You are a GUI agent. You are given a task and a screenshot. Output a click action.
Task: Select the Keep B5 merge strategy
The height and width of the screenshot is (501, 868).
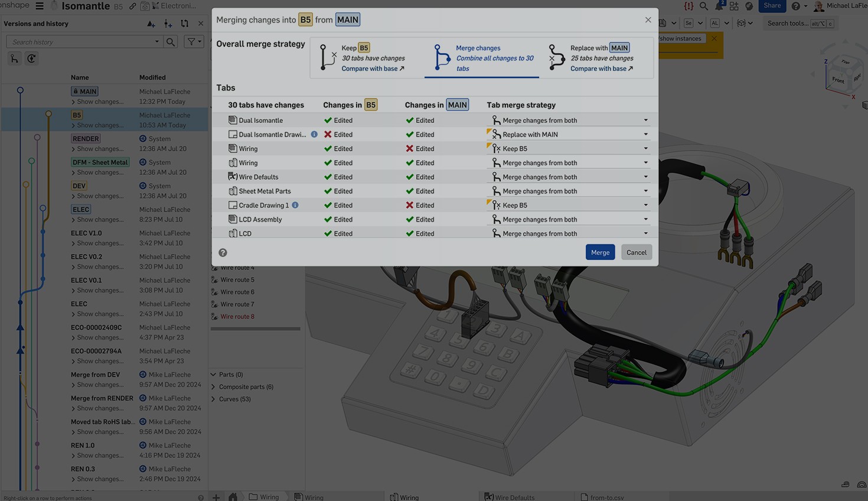click(x=367, y=58)
